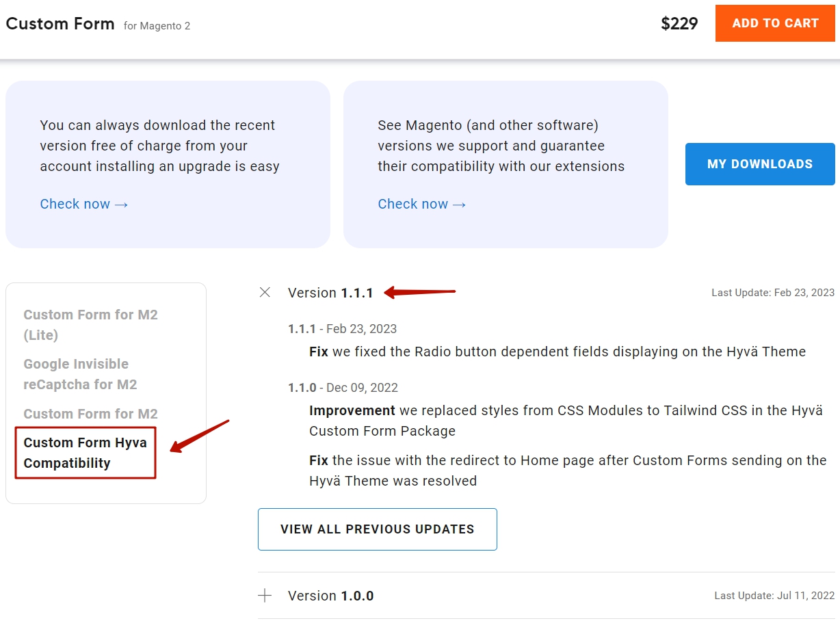
Task: Click the 1.1.1 - Feb 23, 2023 entry
Action: (x=342, y=329)
